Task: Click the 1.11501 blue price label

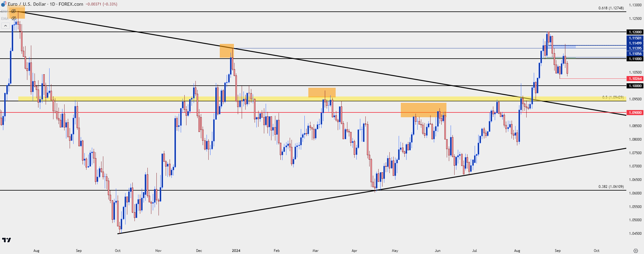Action: (635, 38)
